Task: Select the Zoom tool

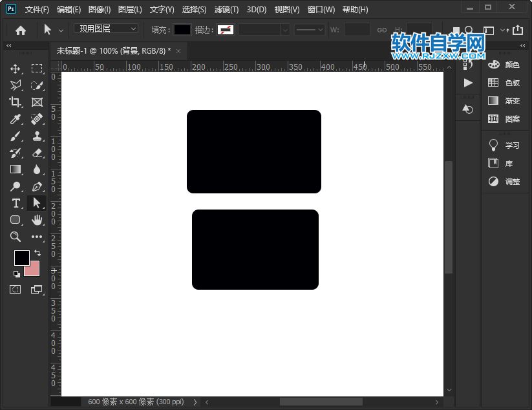Action: click(16, 237)
